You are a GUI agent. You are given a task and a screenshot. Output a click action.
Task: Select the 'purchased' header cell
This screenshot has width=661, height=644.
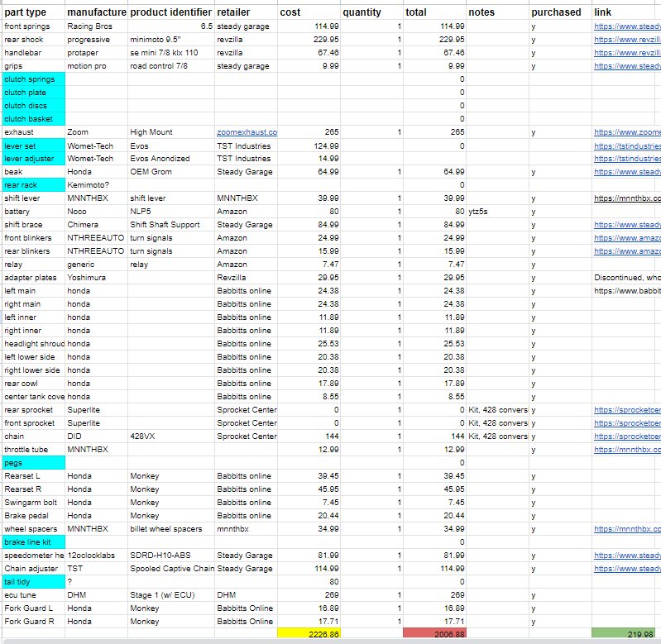(x=560, y=12)
